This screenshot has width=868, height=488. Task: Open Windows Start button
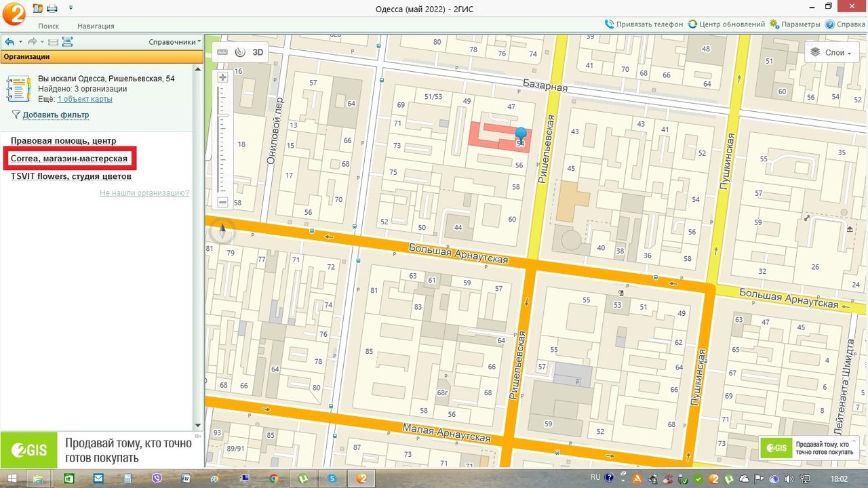point(12,478)
